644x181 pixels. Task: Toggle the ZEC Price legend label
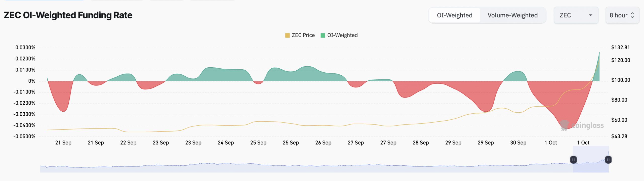[303, 35]
